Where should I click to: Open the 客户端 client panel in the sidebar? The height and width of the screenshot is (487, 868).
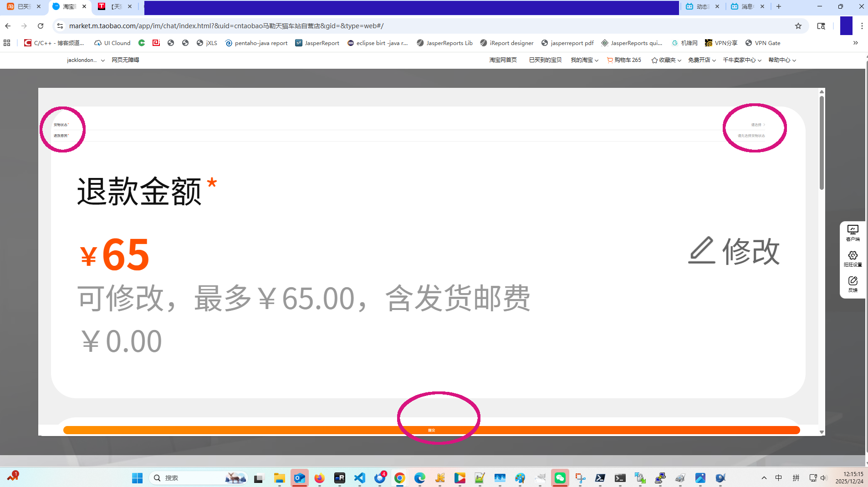(852, 233)
